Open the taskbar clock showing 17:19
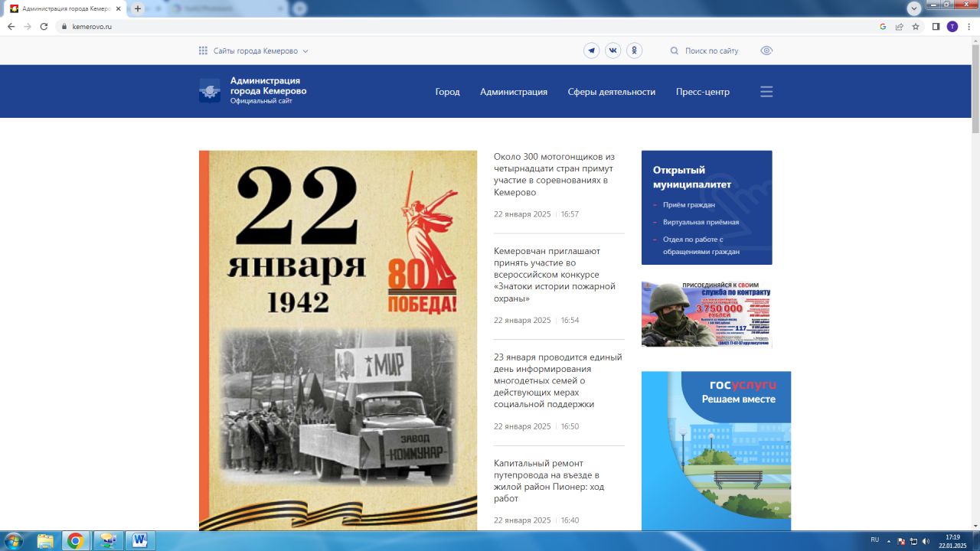The height and width of the screenshot is (551, 980). pyautogui.click(x=952, y=541)
